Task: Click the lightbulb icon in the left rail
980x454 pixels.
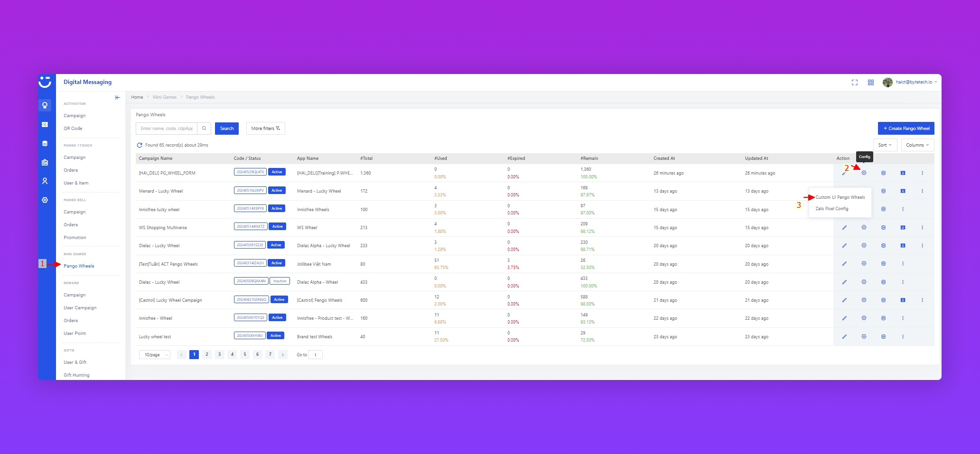Action: coord(45,105)
